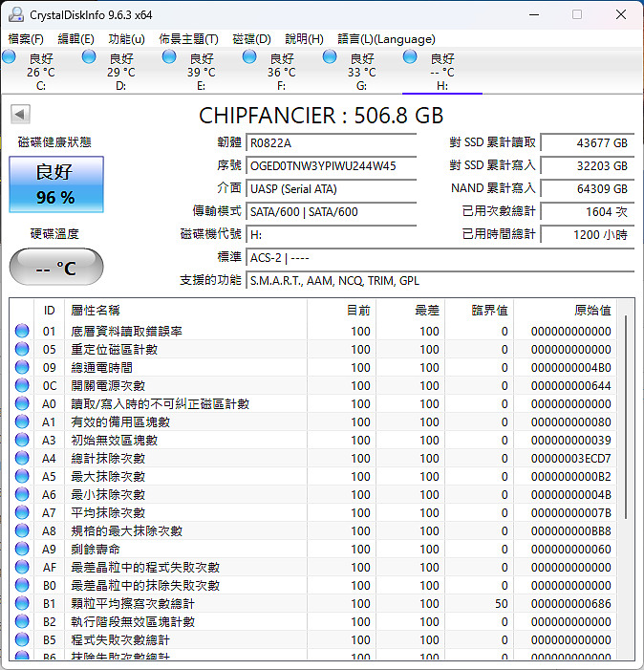Click status orb for attribute A5

point(22,476)
